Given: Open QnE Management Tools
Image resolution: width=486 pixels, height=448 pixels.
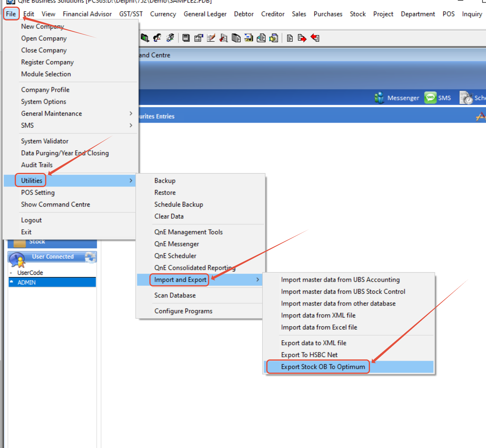Looking at the screenshot, I should pos(188,232).
